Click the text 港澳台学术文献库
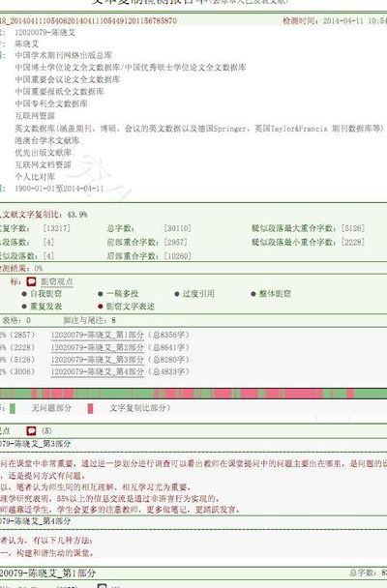Image resolution: width=387 pixels, height=588 pixels. click(47, 140)
